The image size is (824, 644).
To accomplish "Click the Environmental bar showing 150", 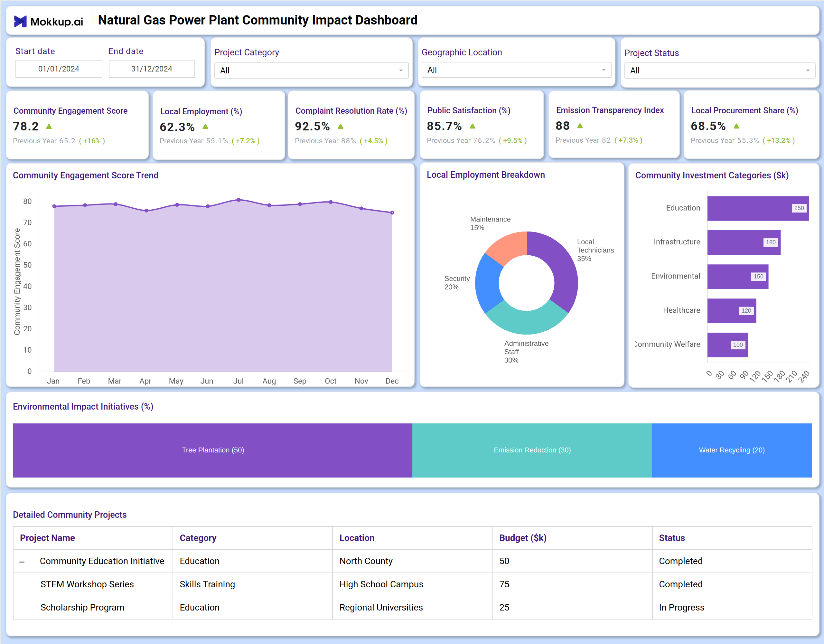I will coord(738,277).
